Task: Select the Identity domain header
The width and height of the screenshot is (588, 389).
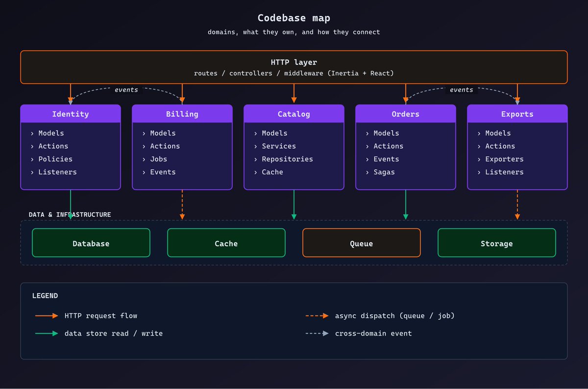Action: tap(71, 114)
